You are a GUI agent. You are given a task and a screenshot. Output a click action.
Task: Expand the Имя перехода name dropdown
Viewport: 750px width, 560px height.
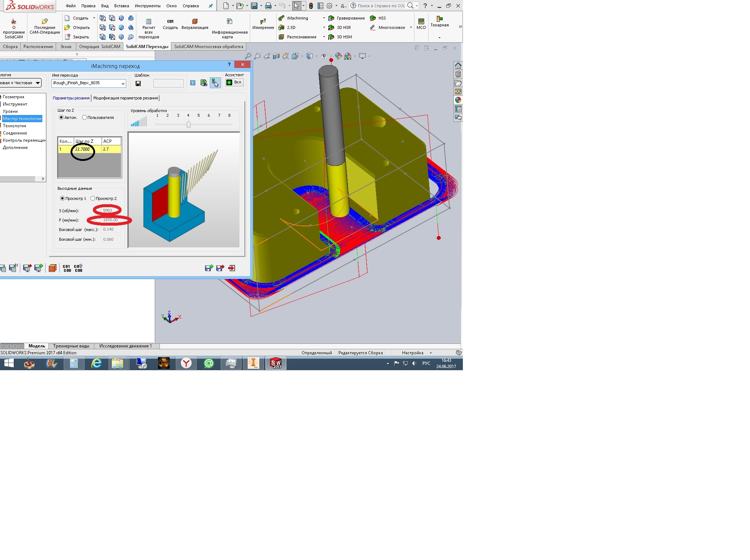pos(123,84)
